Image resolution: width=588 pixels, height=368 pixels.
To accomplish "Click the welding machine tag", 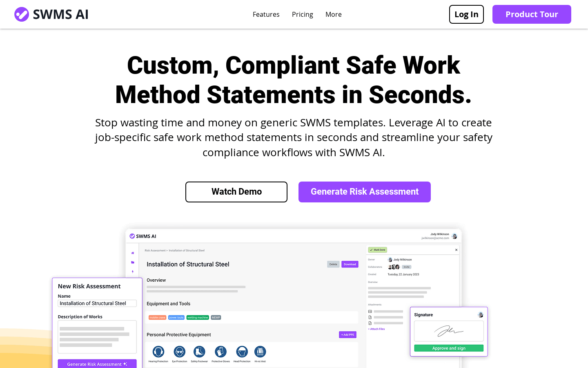I will (x=198, y=317).
